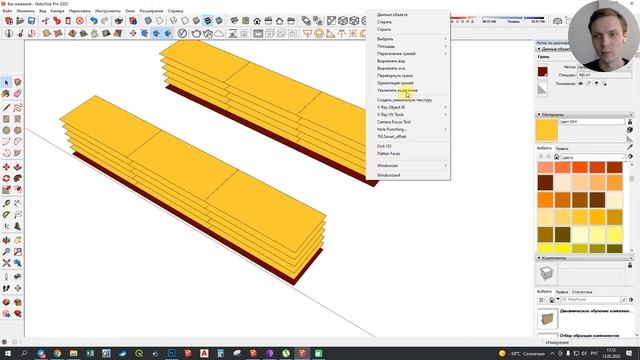Activate the Line pencil tool
Viewport: 640px width, 360px height.
tap(6, 108)
